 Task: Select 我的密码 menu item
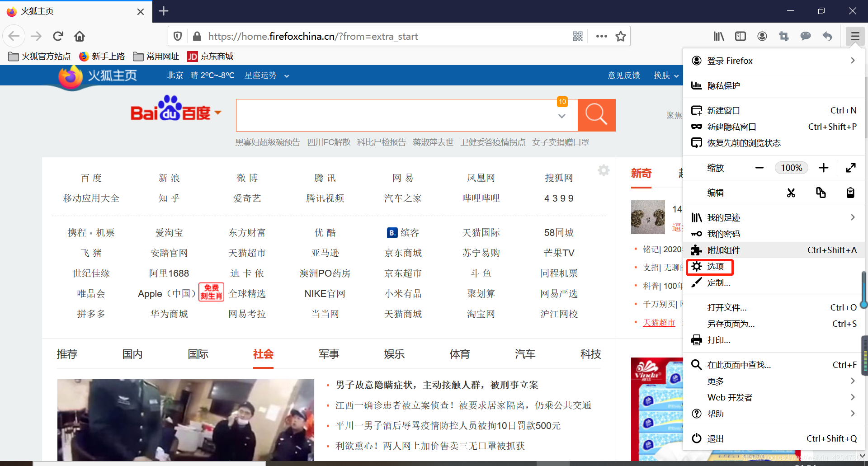pyautogui.click(x=774, y=234)
